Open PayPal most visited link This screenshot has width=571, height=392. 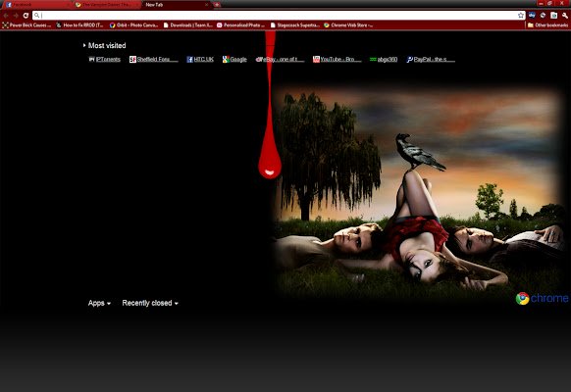(x=431, y=59)
